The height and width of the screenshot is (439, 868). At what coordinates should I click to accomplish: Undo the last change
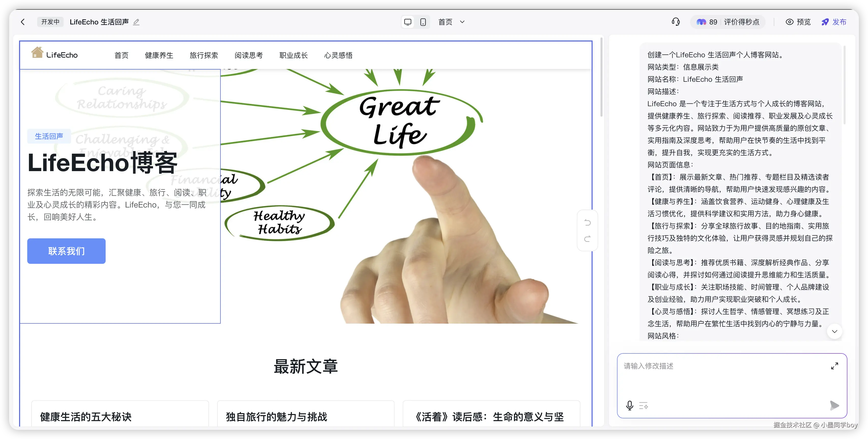coord(587,222)
